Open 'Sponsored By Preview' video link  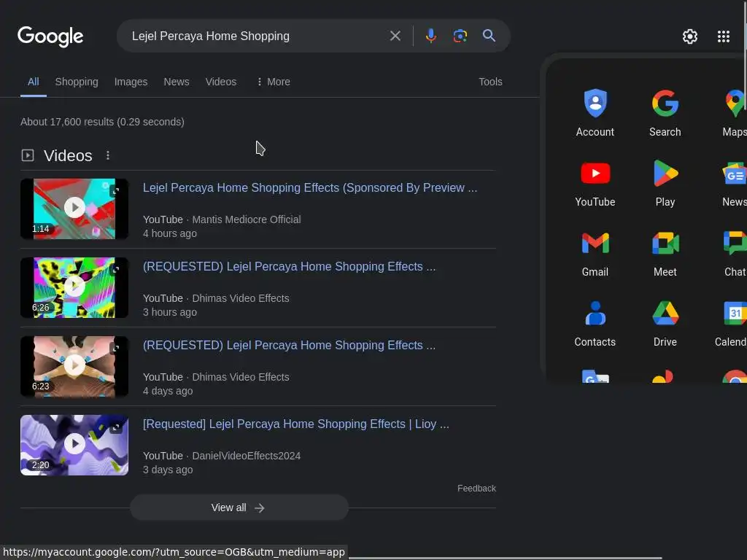pyautogui.click(x=310, y=187)
